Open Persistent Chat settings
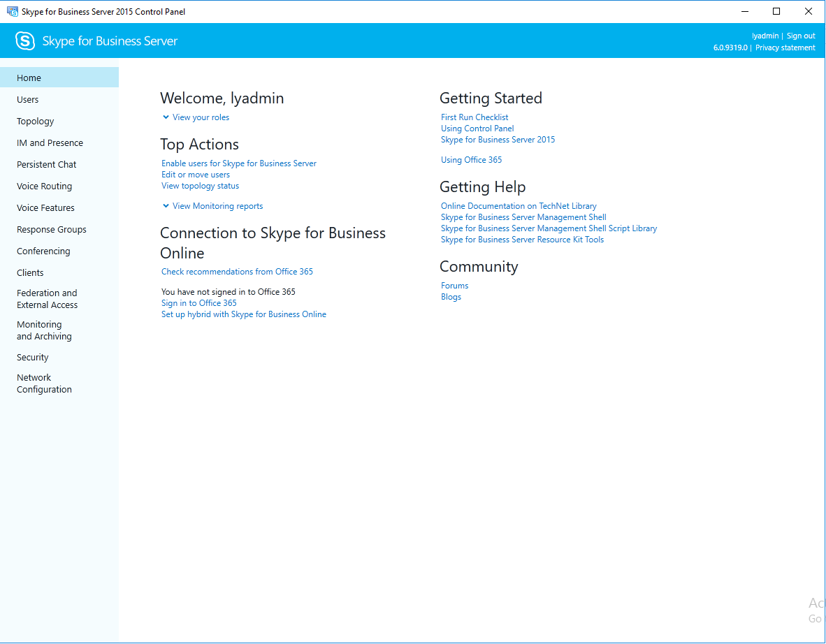Image resolution: width=826 pixels, height=644 pixels. pyautogui.click(x=59, y=164)
